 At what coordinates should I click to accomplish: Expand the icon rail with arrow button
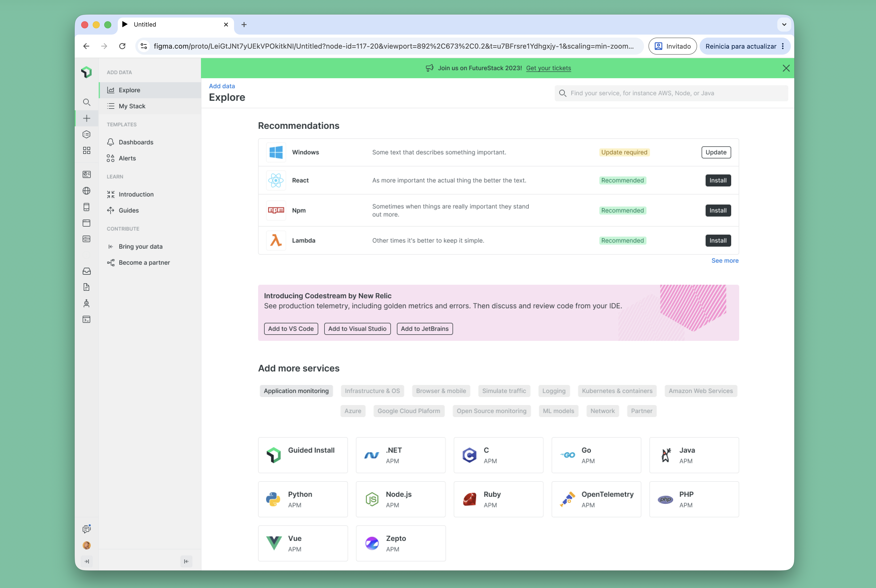87,561
